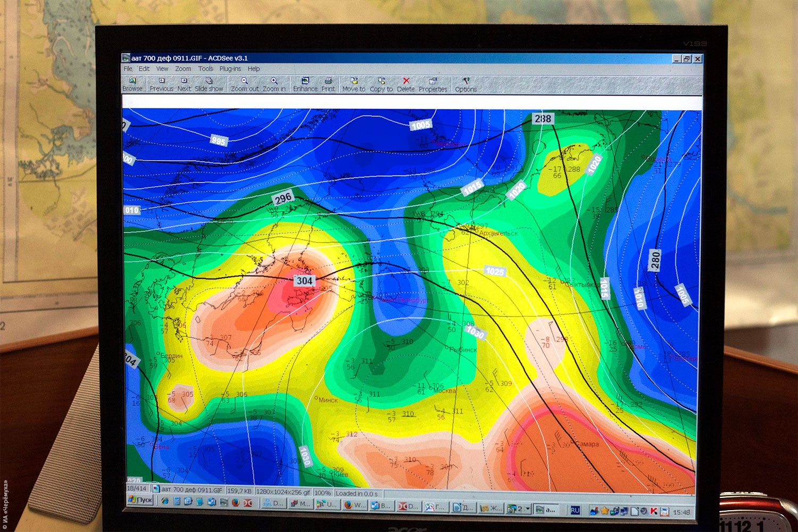The image size is (798, 532).
Task: Switch to the 'Г...' taskbar window
Action: pyautogui.click(x=437, y=507)
